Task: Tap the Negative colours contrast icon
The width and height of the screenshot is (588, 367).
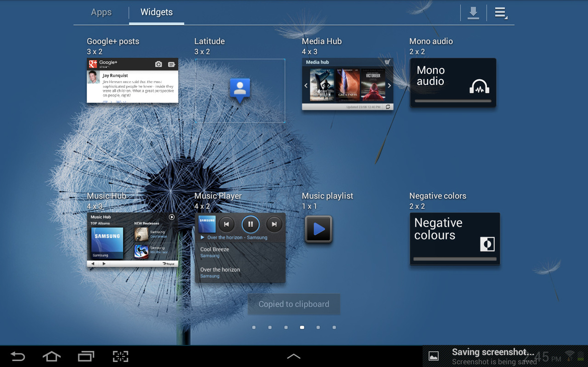Action: pos(487,244)
